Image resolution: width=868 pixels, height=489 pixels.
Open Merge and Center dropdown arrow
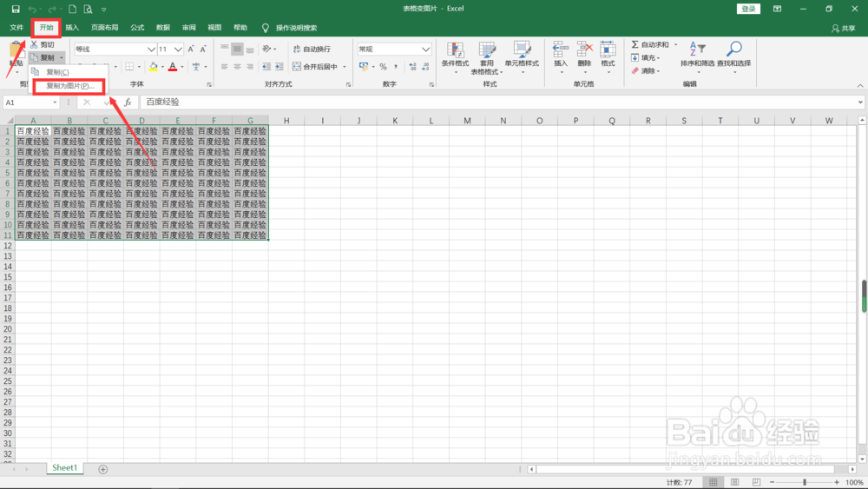click(x=345, y=67)
